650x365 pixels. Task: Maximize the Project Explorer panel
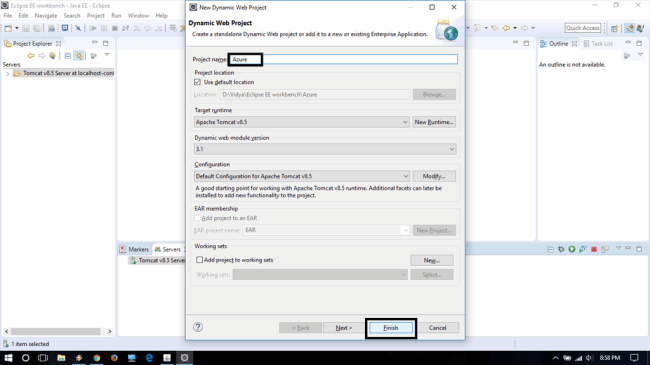(x=106, y=43)
